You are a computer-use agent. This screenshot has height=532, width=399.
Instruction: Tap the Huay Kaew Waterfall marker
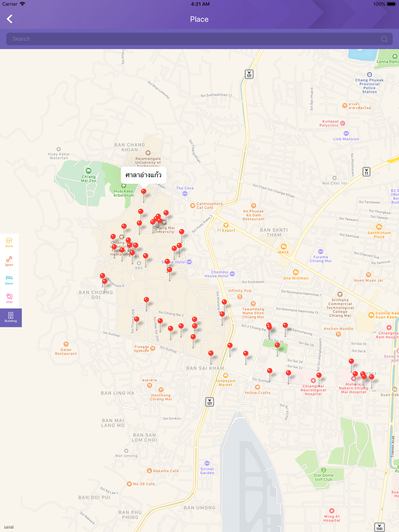pos(58,149)
